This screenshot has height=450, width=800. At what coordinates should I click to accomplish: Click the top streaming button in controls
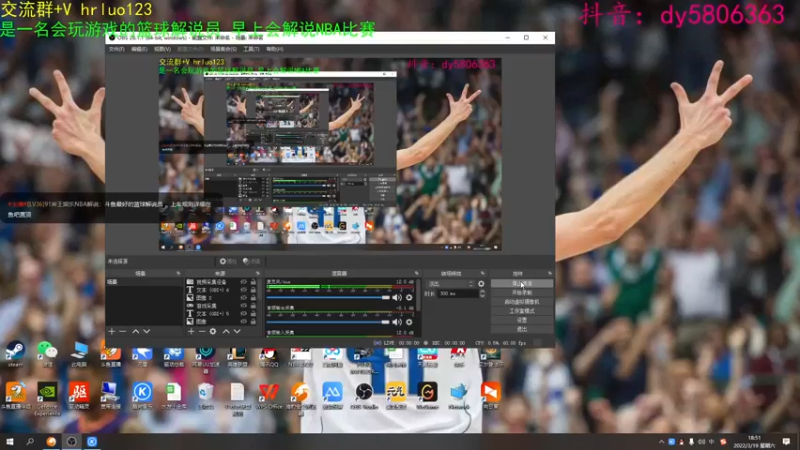click(x=521, y=283)
